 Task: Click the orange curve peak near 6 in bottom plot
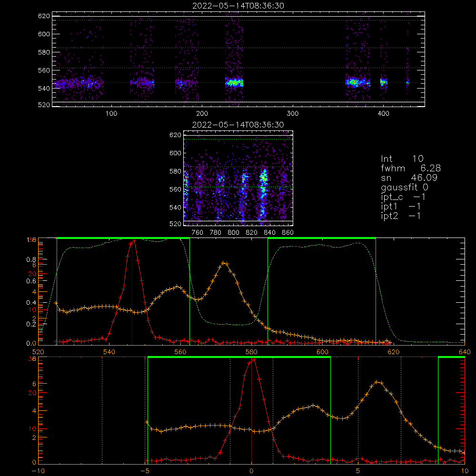coord(377,382)
